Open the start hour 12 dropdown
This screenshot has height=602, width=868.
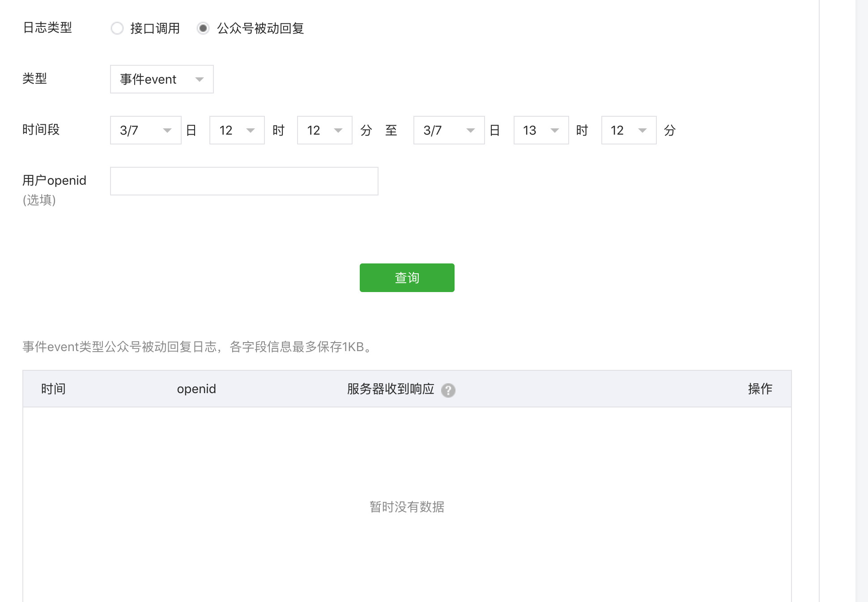237,130
